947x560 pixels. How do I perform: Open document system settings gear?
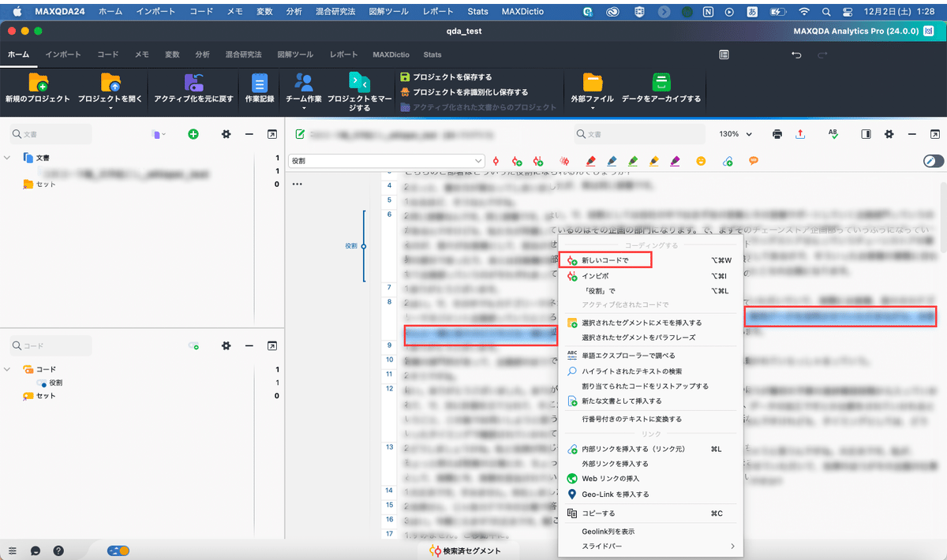click(x=226, y=134)
